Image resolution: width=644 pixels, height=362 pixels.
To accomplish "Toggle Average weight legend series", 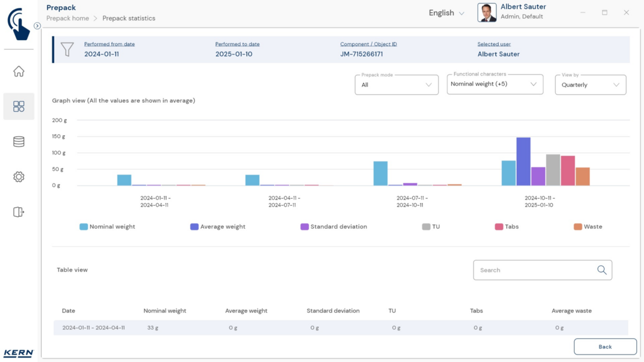I will (x=217, y=227).
